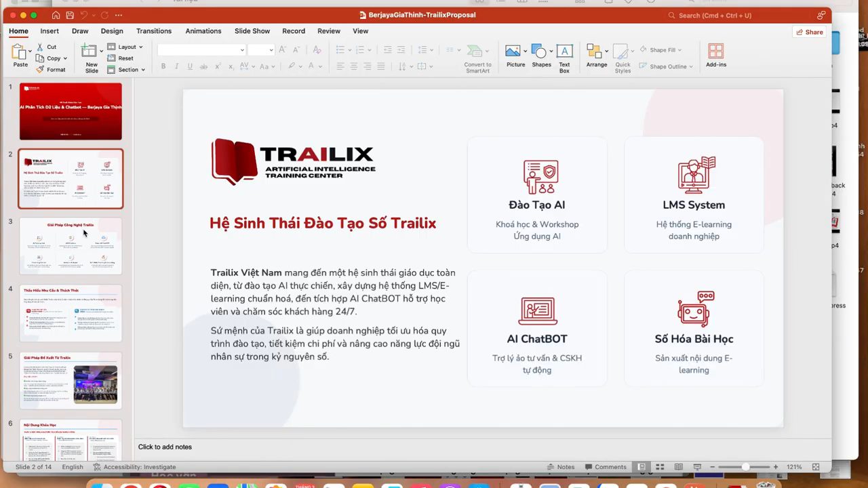Add a New Slide
This screenshot has height=488, width=868.
[x=91, y=58]
